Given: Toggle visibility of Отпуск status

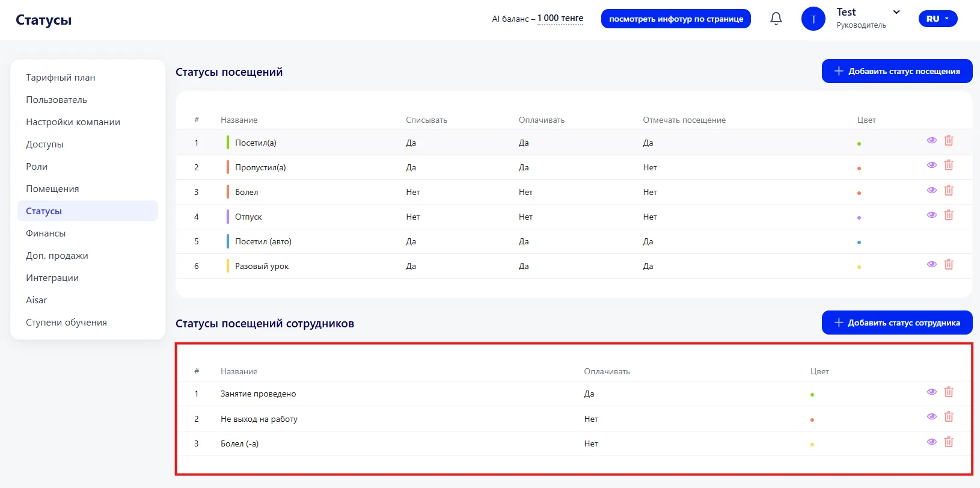Looking at the screenshot, I should coord(932,215).
